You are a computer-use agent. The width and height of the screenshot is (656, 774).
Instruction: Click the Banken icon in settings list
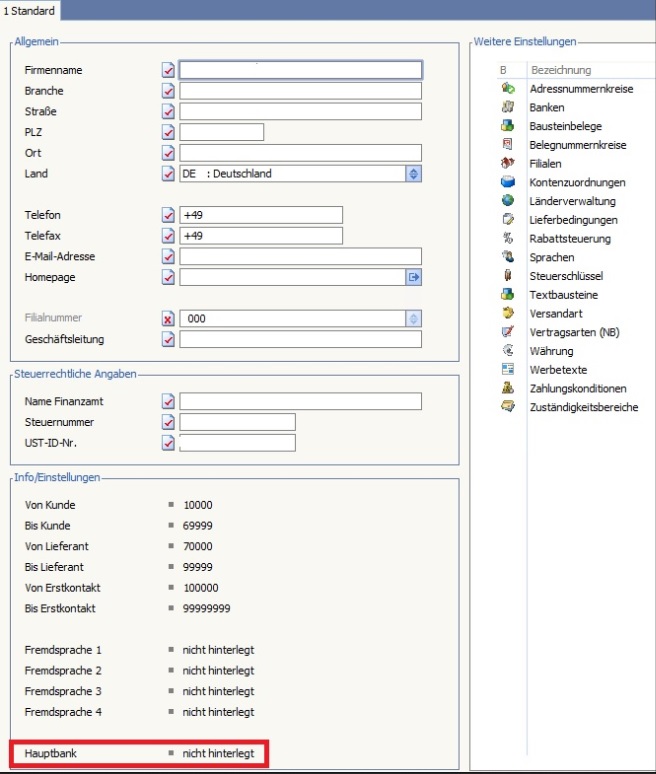pyautogui.click(x=507, y=107)
